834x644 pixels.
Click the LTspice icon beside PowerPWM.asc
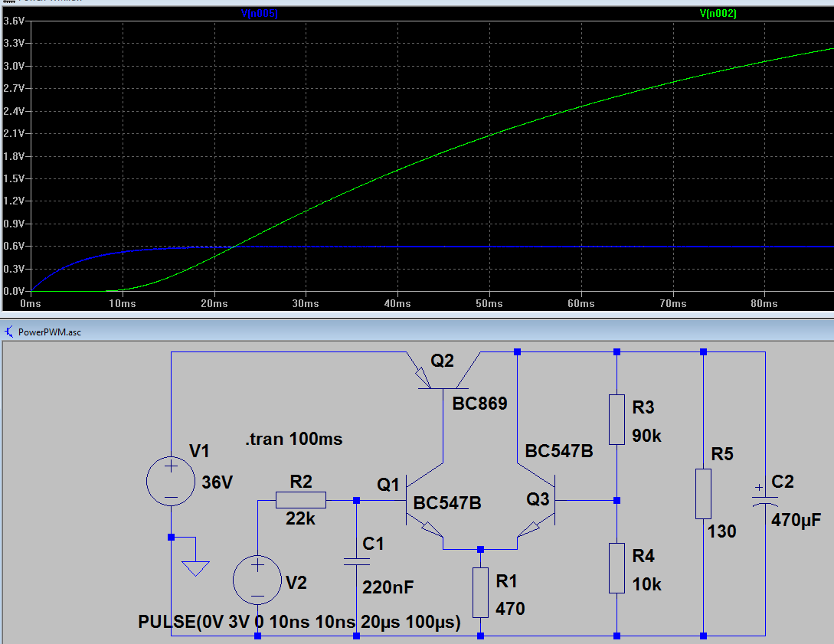coord(9,332)
